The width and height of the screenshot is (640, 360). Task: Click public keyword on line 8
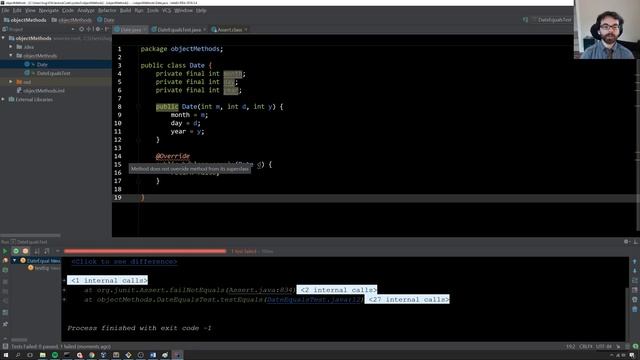pos(167,107)
